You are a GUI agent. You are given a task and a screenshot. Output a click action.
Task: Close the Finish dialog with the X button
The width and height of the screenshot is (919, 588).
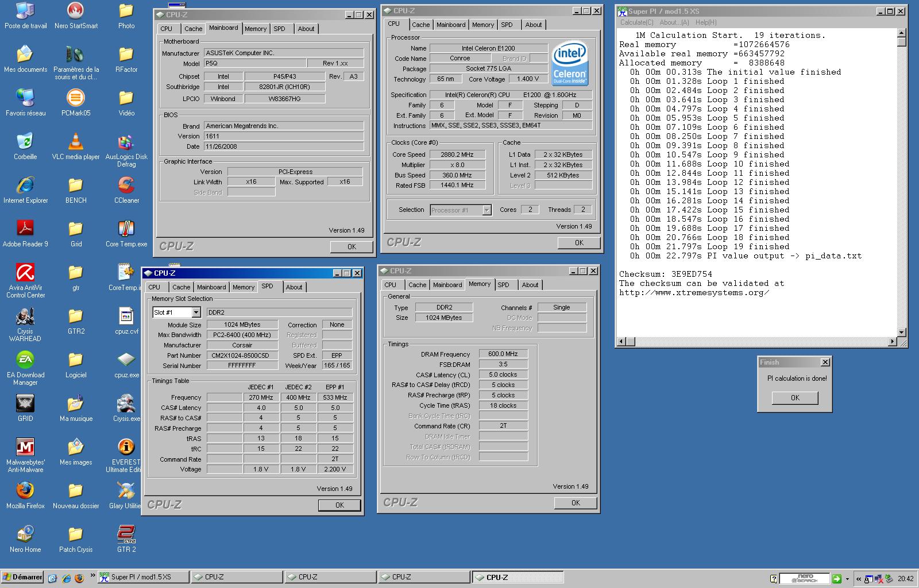(x=825, y=362)
